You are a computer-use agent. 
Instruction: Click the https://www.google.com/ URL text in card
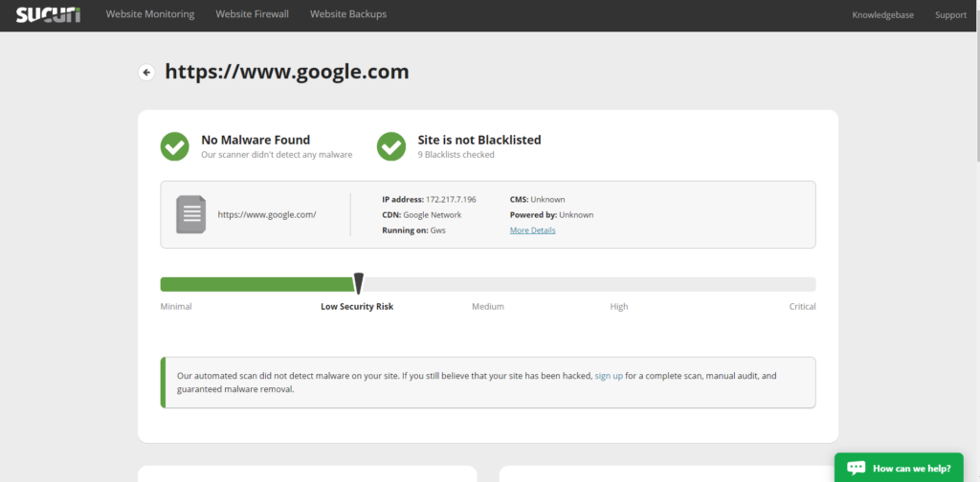coord(267,215)
